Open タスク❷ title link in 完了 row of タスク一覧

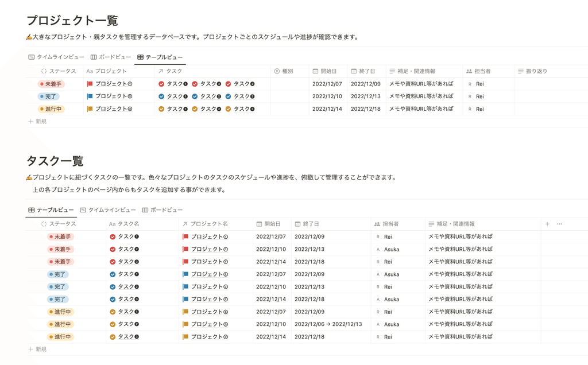click(129, 287)
